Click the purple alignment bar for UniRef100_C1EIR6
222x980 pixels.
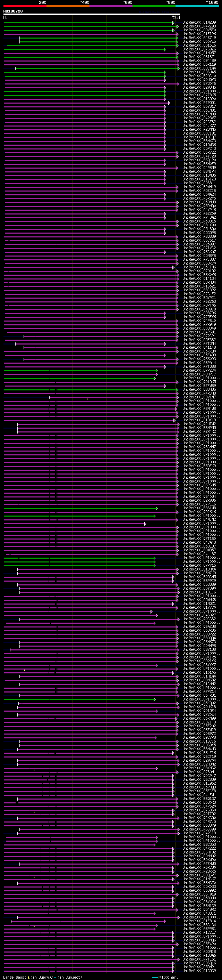click(x=91, y=34)
